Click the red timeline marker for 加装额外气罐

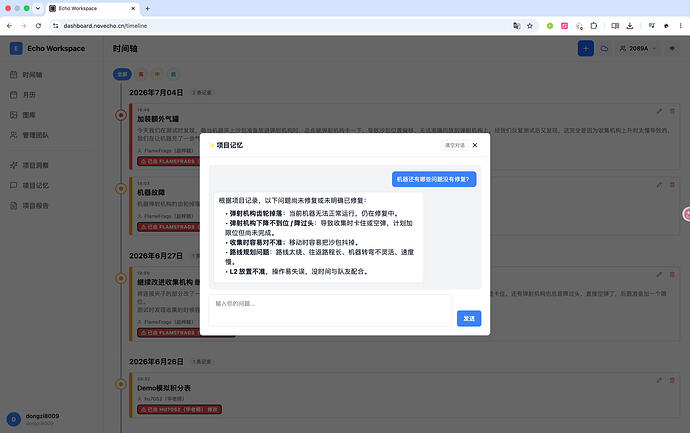click(x=121, y=115)
